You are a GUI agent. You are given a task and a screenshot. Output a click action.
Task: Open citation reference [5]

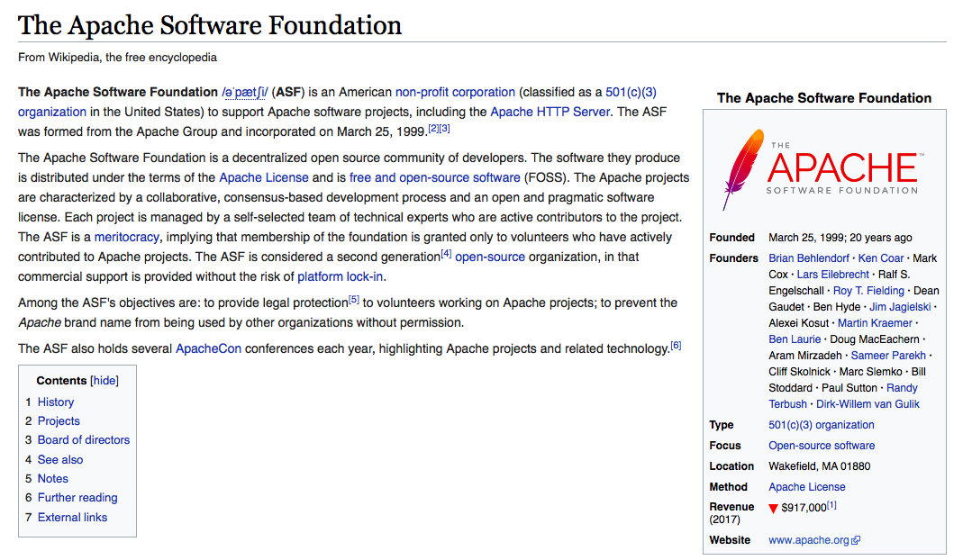pyautogui.click(x=354, y=300)
